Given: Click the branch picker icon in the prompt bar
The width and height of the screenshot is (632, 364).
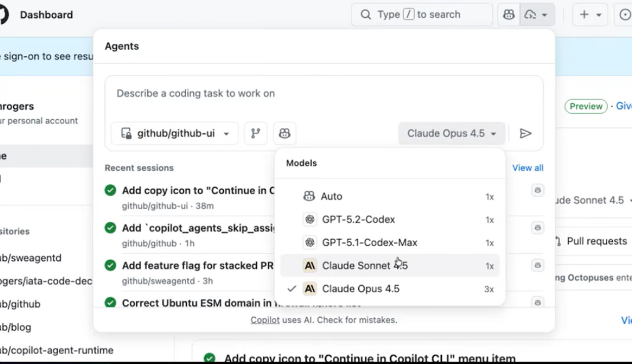Looking at the screenshot, I should (256, 133).
